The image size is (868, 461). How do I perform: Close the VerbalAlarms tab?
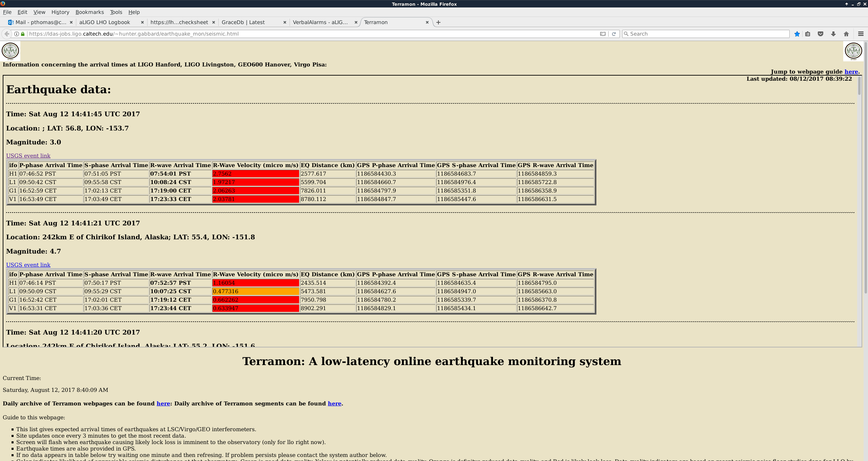tap(356, 22)
